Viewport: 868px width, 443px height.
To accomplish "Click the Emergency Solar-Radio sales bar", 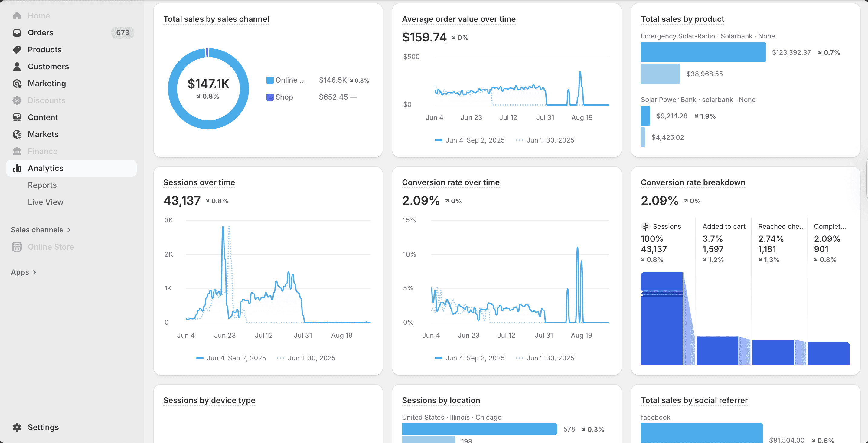I will (x=703, y=52).
